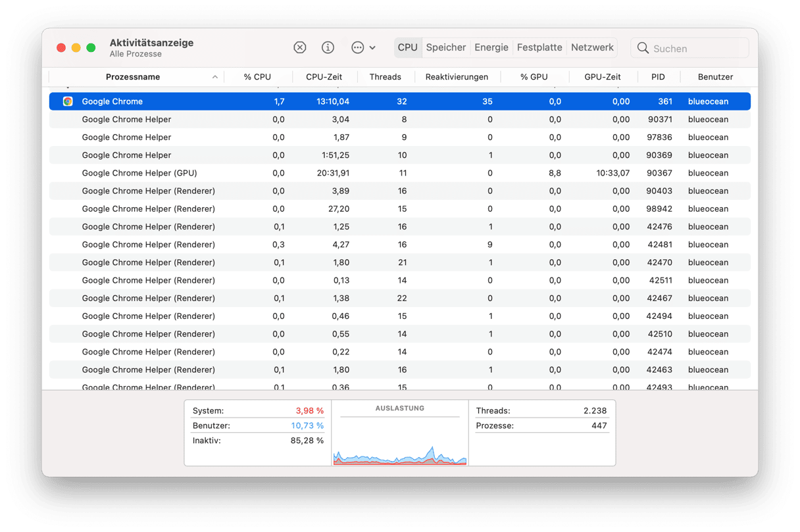Screen dimensions: 800x532
Task: Select Renderer process with PID 42474
Action: click(400, 352)
